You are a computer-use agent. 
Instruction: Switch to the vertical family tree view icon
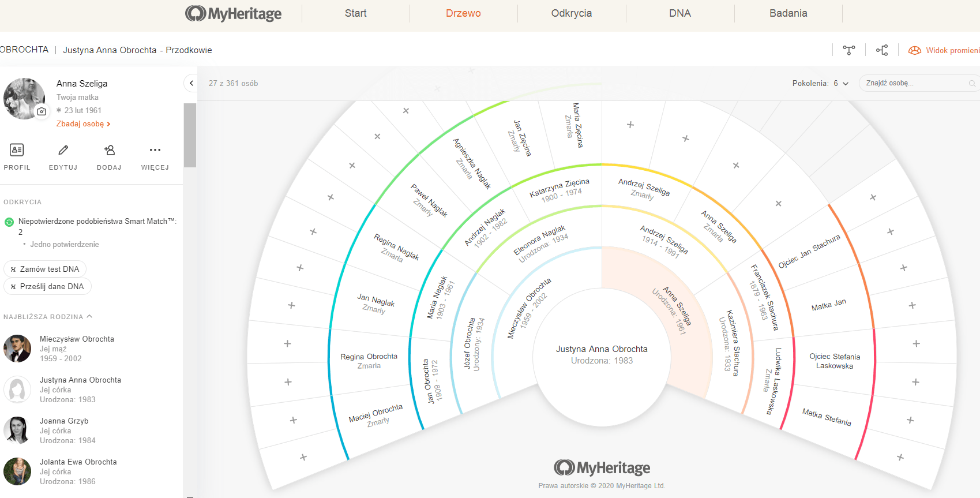click(x=849, y=50)
